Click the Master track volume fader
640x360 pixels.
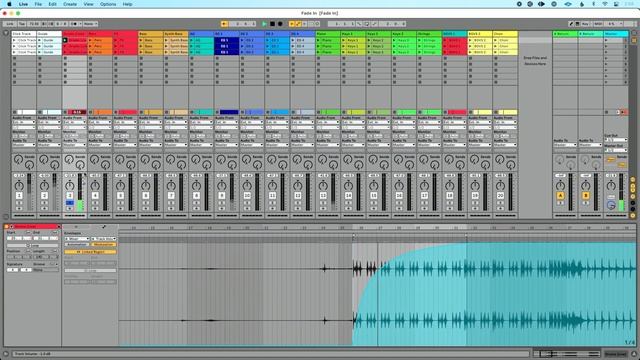tap(621, 193)
